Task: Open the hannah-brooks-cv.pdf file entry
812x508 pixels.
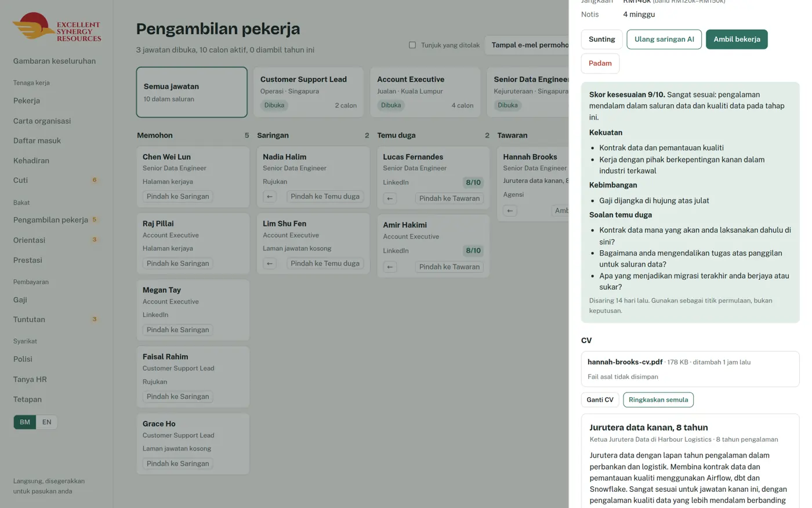Action: tap(690, 369)
